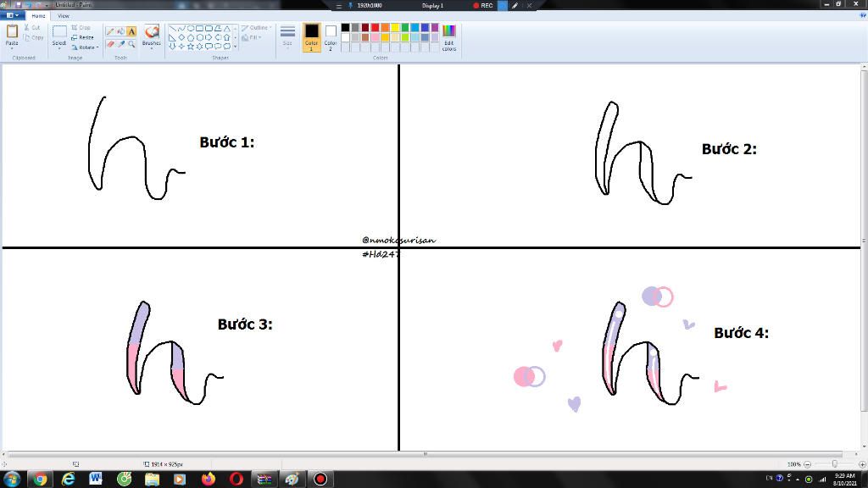
Task: Open the Customize Quick Access Toolbar arrow
Action: [x=48, y=4]
